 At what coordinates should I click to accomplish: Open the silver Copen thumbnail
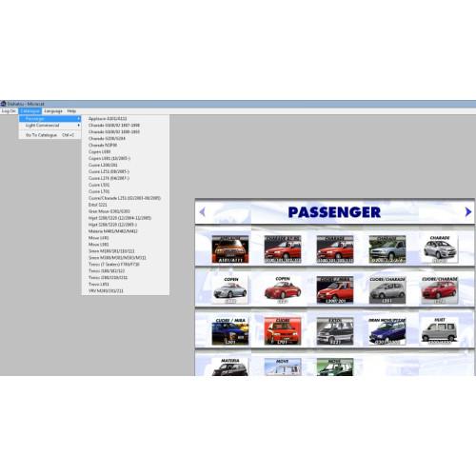(x=230, y=289)
